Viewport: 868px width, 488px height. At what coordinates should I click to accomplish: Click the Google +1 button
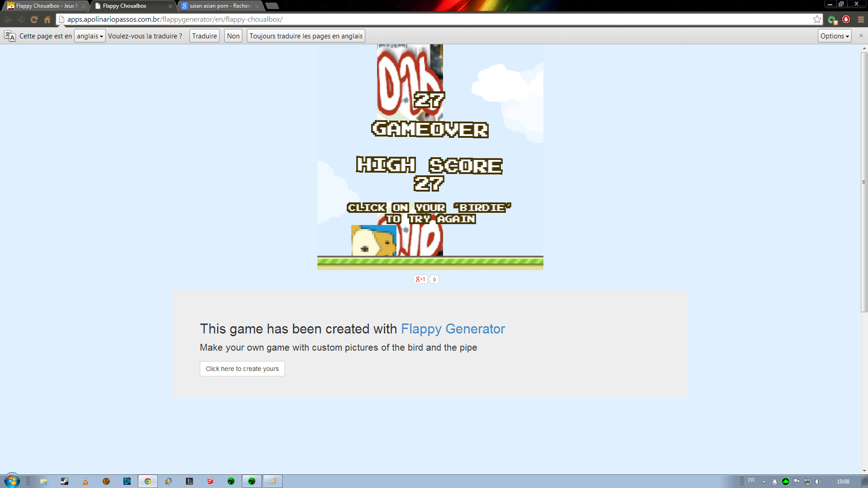tap(420, 279)
